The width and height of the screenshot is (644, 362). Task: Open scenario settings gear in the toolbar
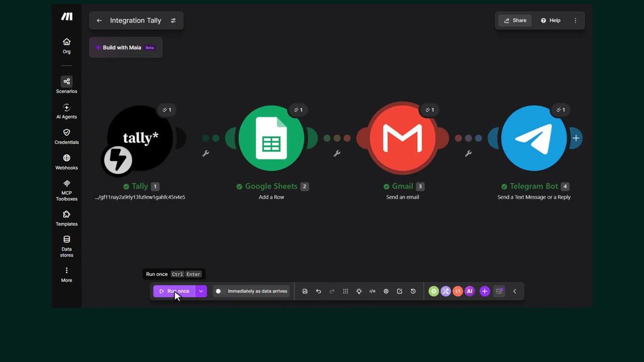[x=386, y=291]
